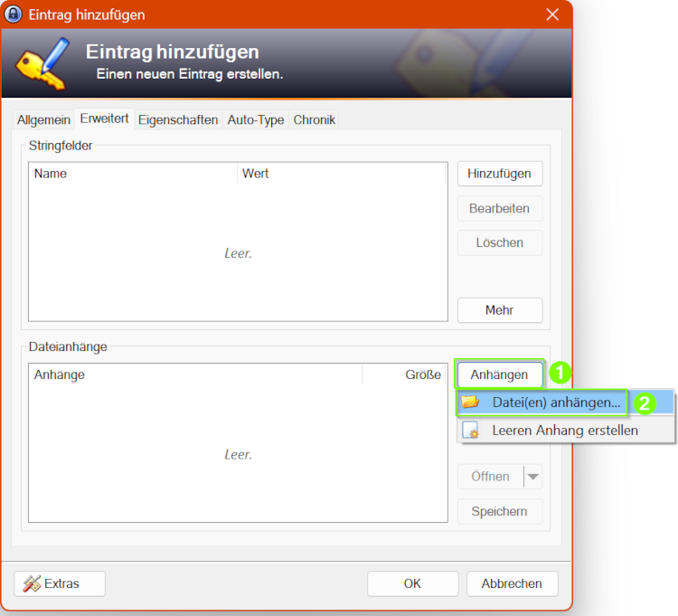
Task: Close the Eintrag hinzufügen dialog window
Action: pos(552,14)
